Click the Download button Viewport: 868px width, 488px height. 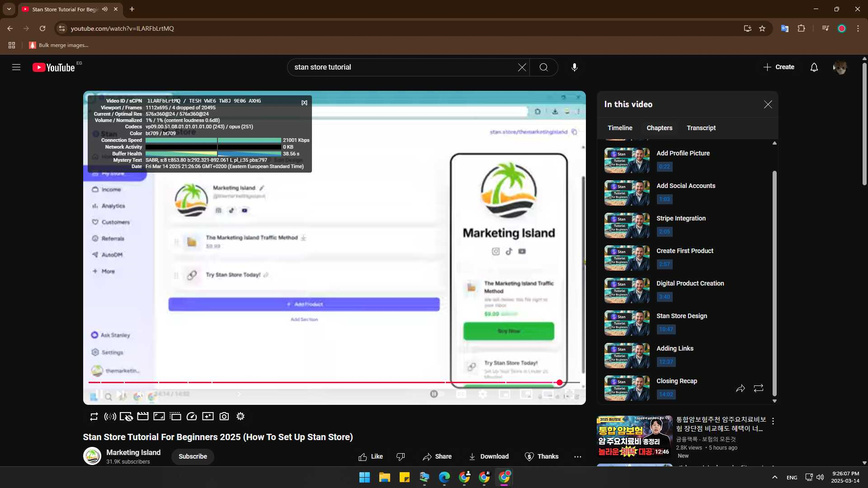(489, 457)
